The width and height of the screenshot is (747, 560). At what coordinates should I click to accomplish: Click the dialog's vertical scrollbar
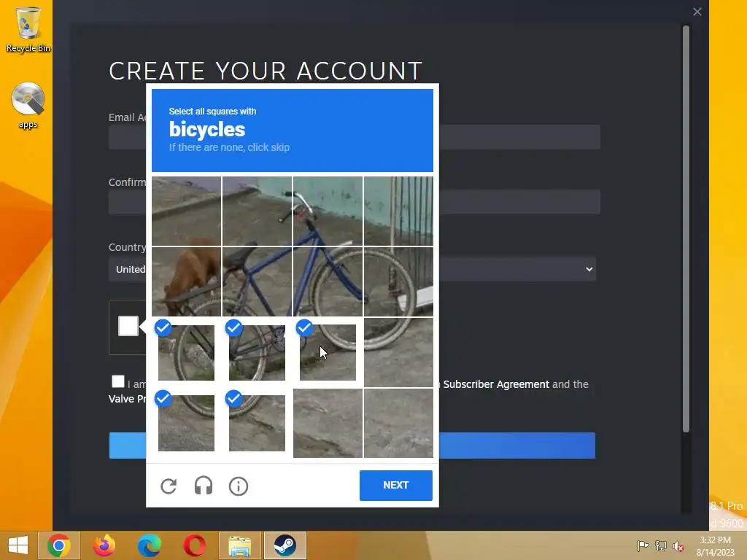pyautogui.click(x=686, y=229)
